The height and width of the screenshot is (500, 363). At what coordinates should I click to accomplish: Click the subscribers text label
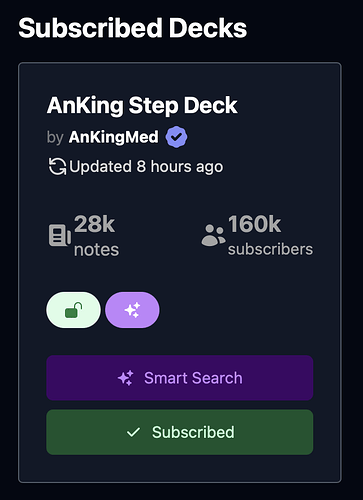tap(270, 249)
